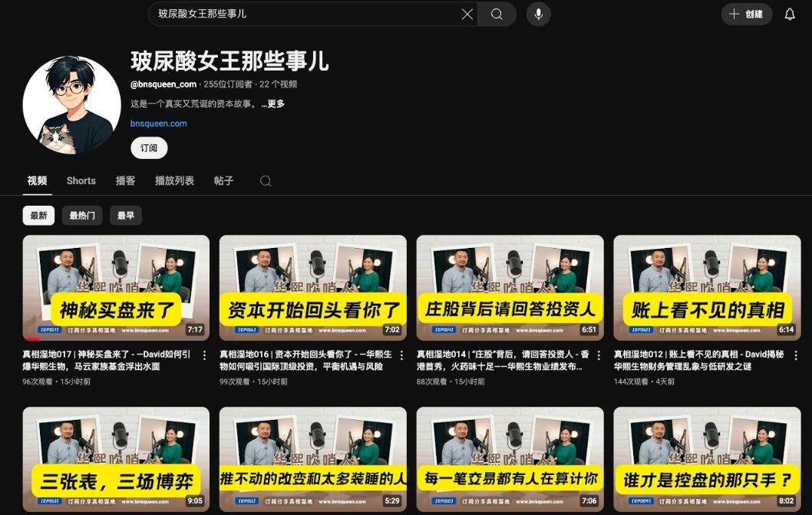Click the 7:17 duration badge
Viewport: 812px width, 515px height.
(x=195, y=329)
